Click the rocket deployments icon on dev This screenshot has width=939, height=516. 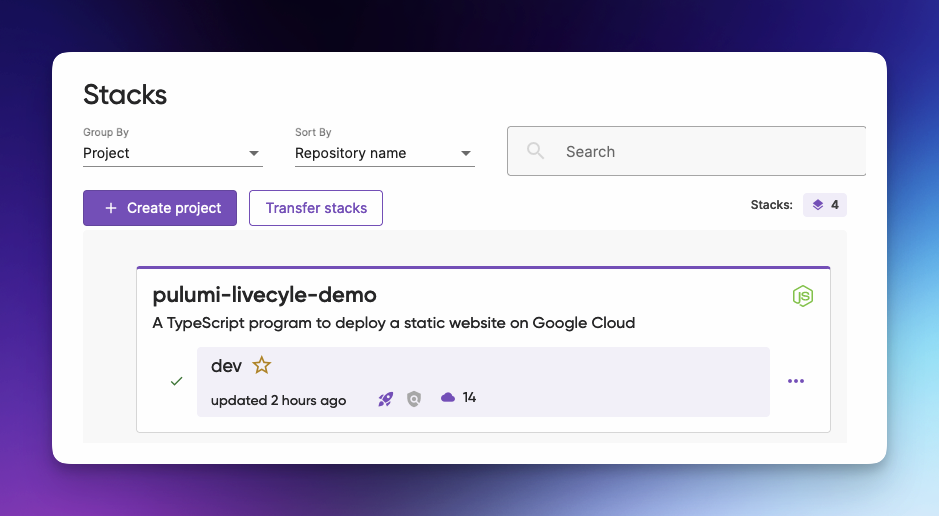click(x=385, y=399)
